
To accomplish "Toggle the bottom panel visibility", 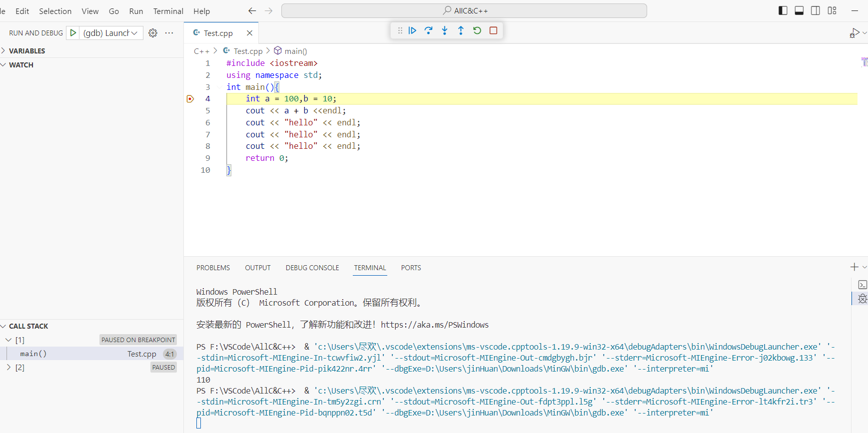I will point(799,10).
